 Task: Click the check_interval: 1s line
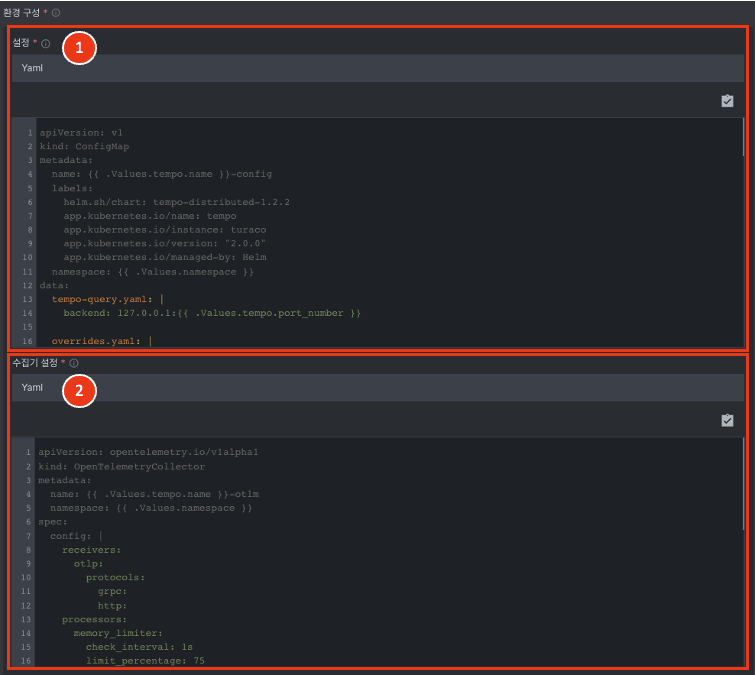tap(139, 647)
